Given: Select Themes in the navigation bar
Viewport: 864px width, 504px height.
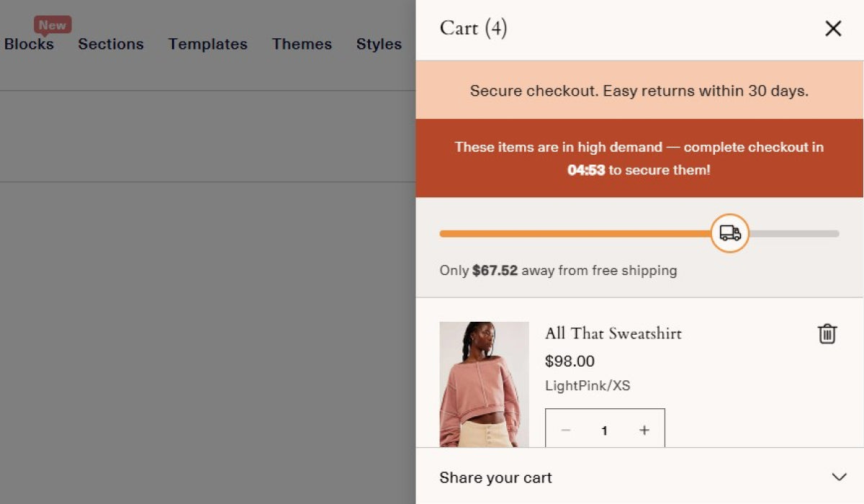Looking at the screenshot, I should tap(302, 45).
